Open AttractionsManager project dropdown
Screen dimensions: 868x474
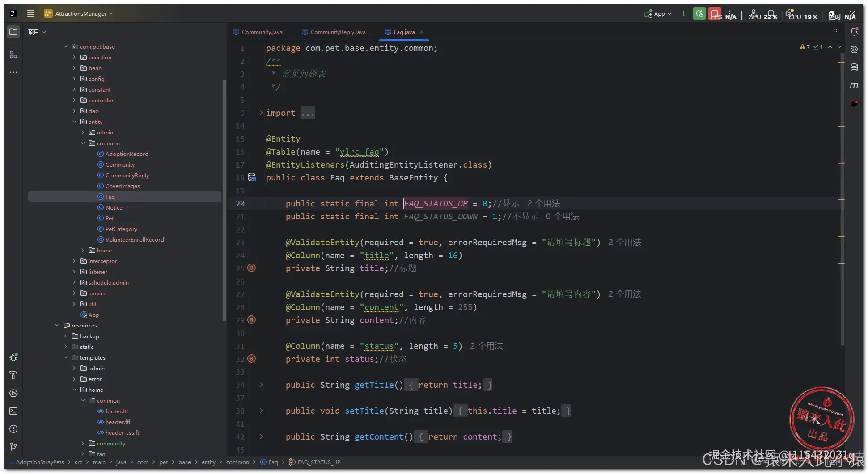pos(79,14)
